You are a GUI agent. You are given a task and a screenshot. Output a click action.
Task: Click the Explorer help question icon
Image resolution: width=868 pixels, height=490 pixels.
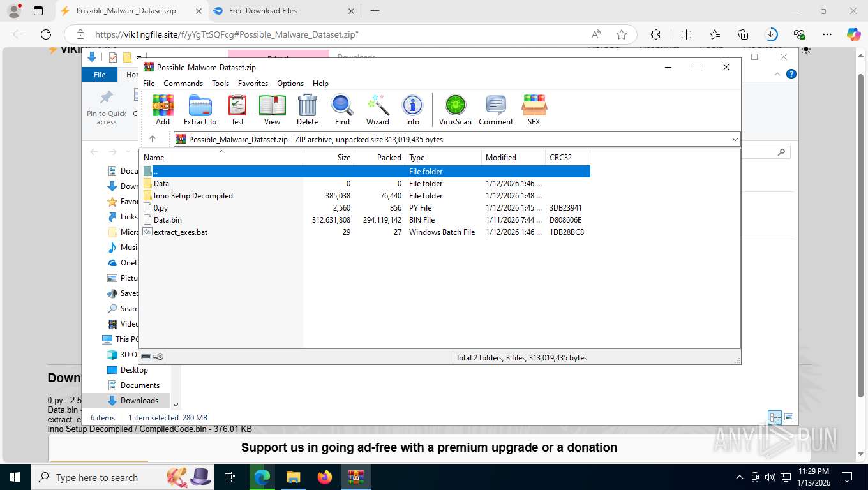click(791, 74)
